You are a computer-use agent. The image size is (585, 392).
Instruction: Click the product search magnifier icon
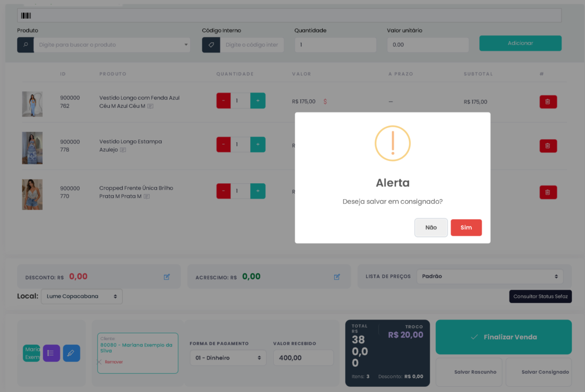click(x=25, y=45)
